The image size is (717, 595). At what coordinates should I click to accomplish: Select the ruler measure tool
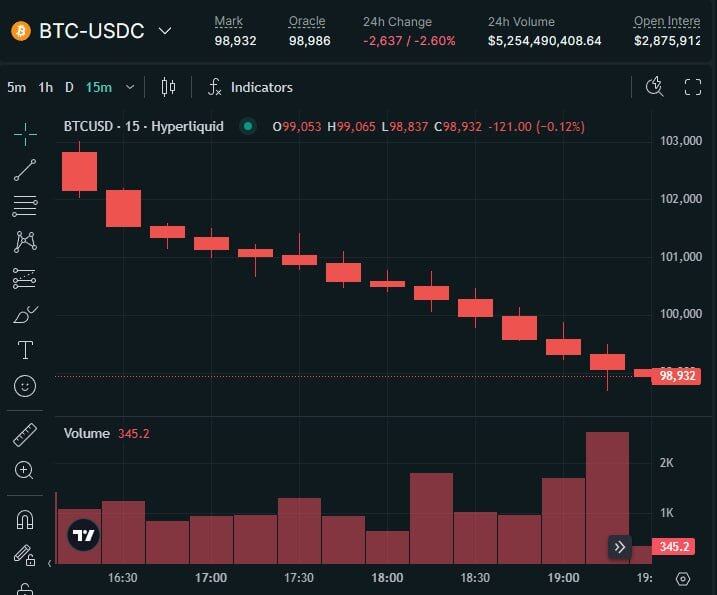[x=25, y=435]
